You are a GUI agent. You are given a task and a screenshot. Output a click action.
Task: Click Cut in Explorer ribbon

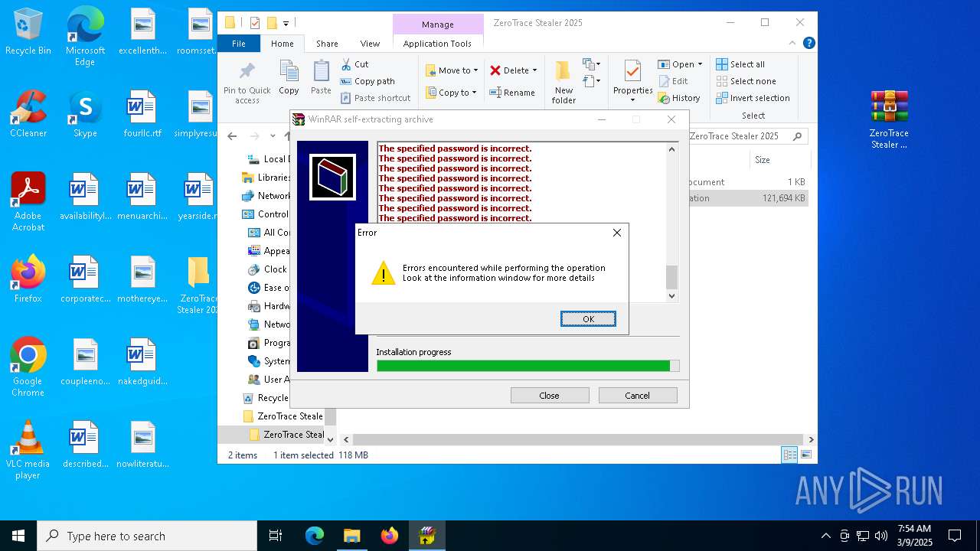click(x=354, y=64)
